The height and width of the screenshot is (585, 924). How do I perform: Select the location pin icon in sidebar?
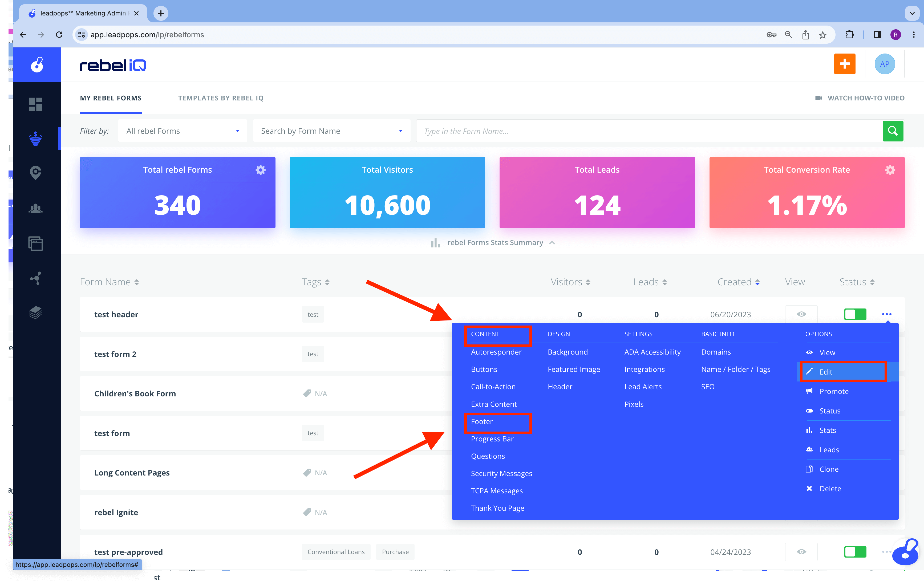pyautogui.click(x=36, y=173)
